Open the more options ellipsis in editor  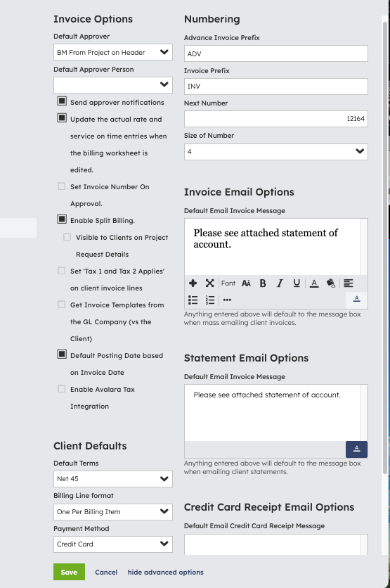(x=227, y=300)
